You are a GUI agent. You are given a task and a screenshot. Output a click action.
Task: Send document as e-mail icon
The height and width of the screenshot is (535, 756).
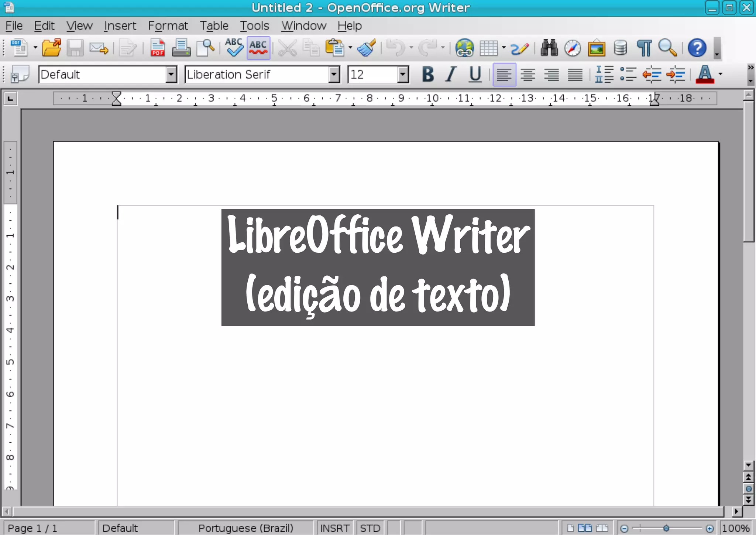[99, 48]
